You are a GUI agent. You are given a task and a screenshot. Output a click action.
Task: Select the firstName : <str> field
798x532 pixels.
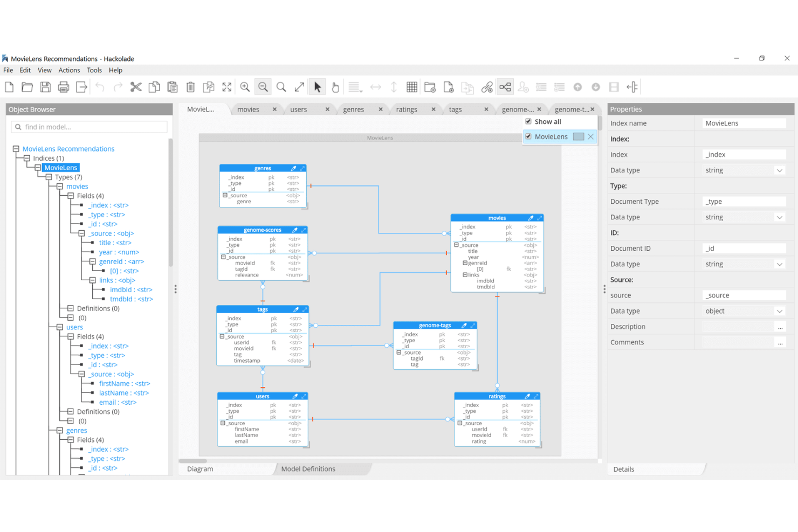coord(125,383)
